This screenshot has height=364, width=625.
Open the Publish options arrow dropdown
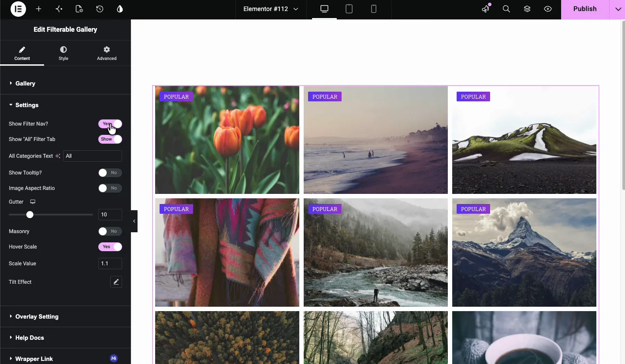[x=617, y=9]
